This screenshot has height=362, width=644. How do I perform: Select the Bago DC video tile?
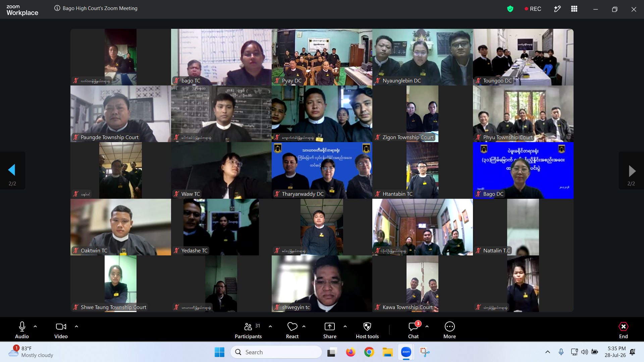(523, 170)
